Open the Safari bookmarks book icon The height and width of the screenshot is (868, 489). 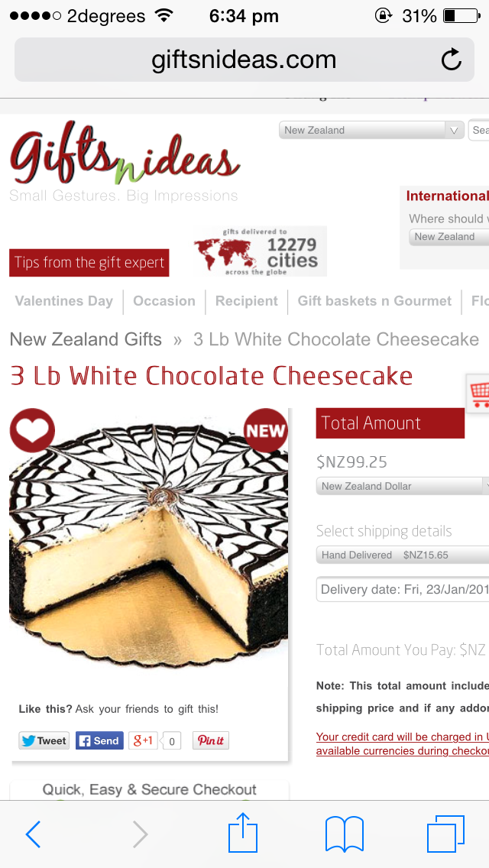[x=344, y=834]
